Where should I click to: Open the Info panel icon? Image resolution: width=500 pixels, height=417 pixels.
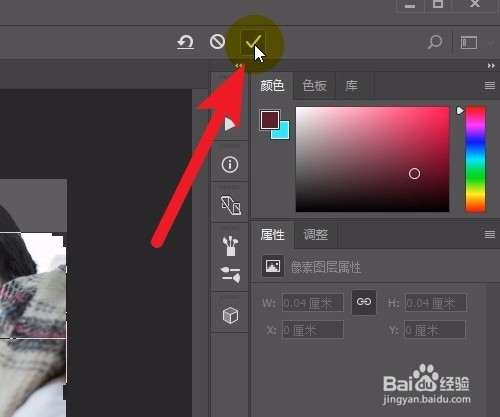tap(230, 165)
